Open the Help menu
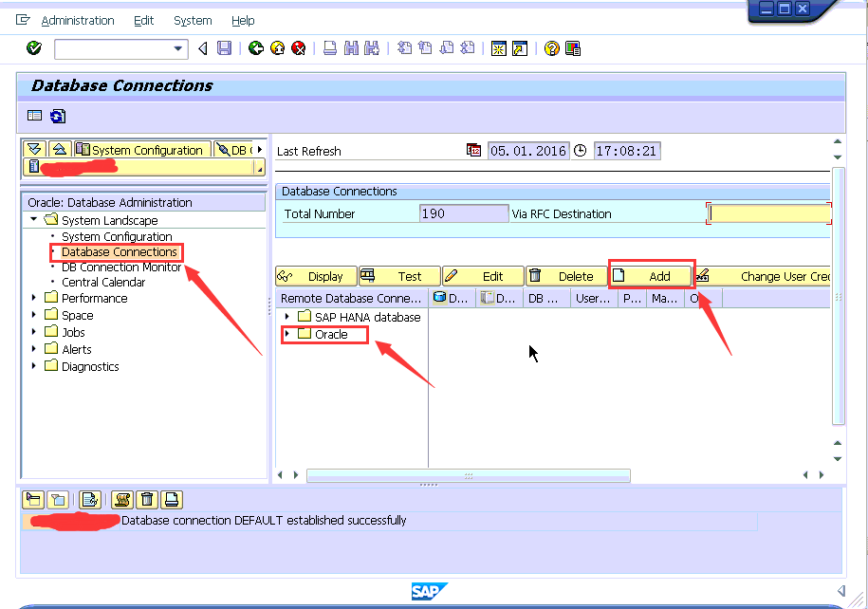Screen dimensions: 868x609 click(243, 21)
